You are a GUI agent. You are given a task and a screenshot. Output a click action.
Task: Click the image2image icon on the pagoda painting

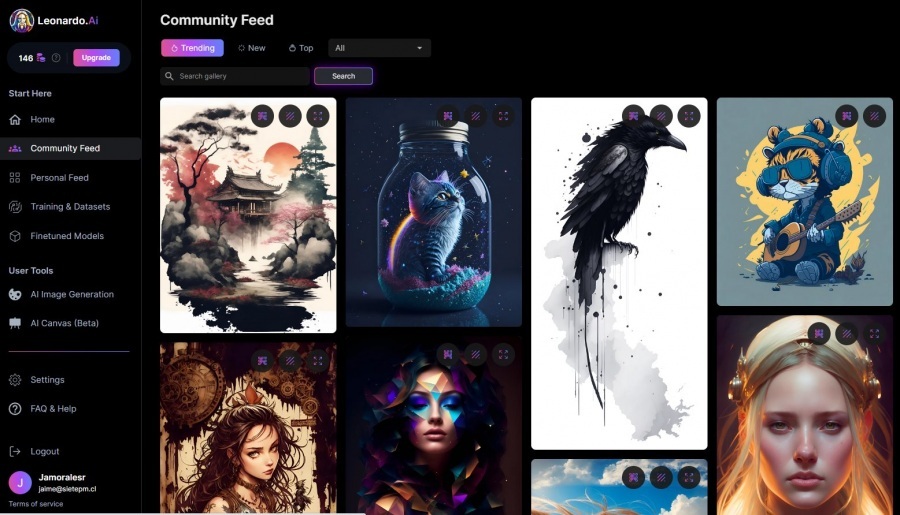click(x=290, y=116)
